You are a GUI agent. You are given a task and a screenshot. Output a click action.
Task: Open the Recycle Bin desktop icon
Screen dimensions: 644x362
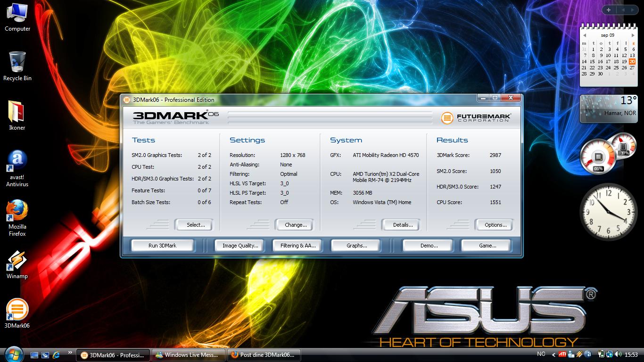pos(17,66)
